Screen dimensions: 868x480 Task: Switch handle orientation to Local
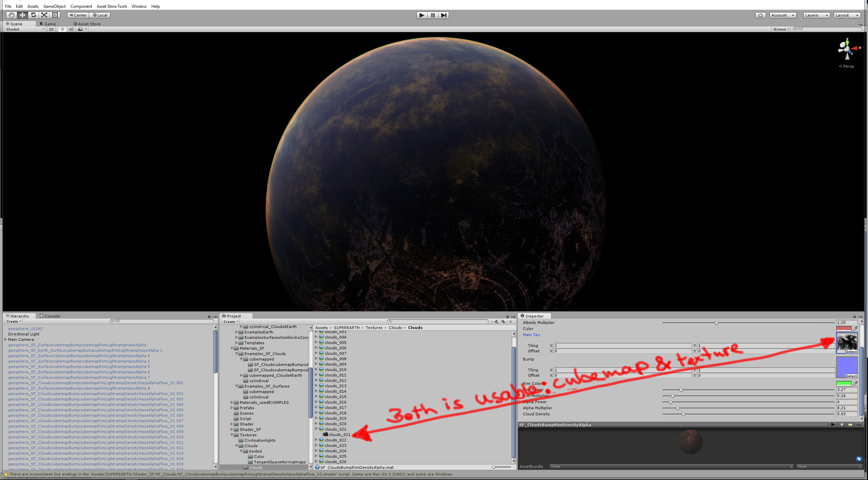click(x=100, y=15)
